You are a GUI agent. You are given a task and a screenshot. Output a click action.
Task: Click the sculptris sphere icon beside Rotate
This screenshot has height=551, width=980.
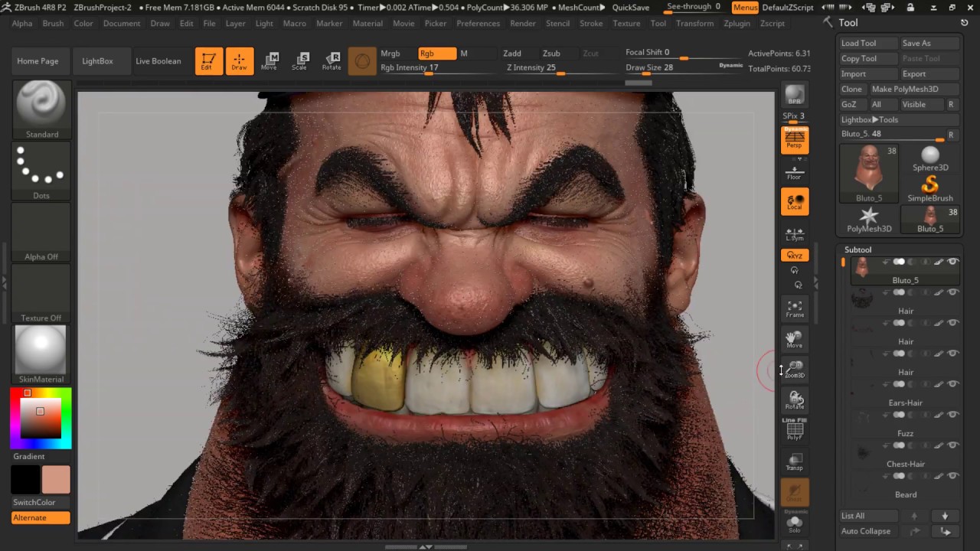click(362, 61)
